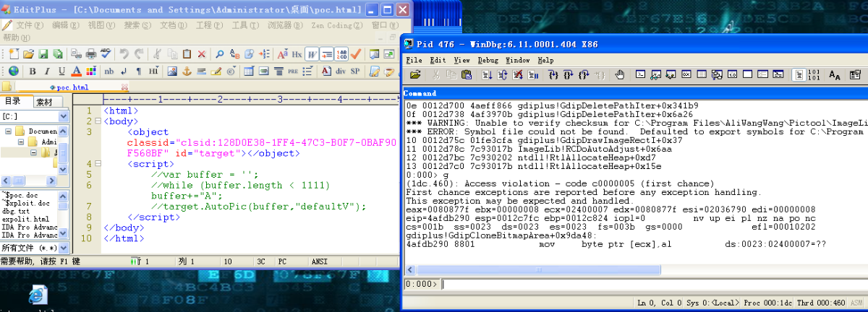Open the file filter dropdown (*.*)

point(63,247)
